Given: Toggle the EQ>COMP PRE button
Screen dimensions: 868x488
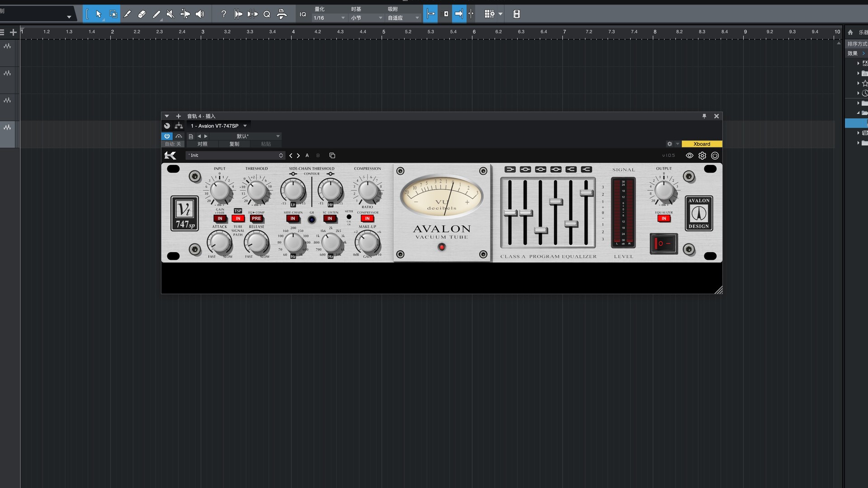Looking at the screenshot, I should pyautogui.click(x=256, y=218).
